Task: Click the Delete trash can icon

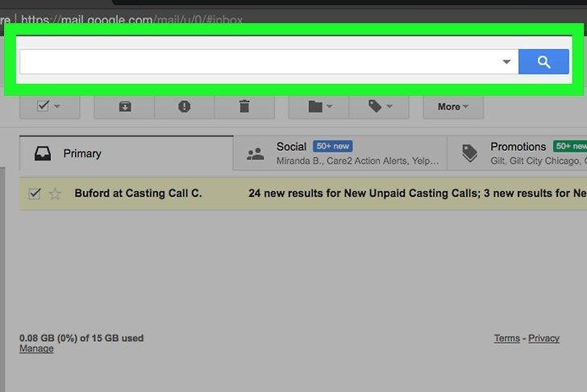Action: point(244,106)
